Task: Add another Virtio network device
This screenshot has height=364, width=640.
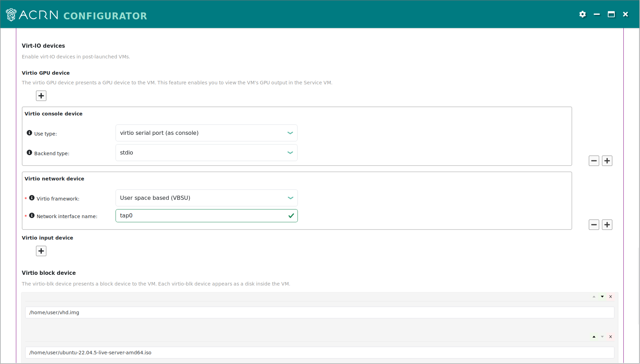Action: pyautogui.click(x=607, y=224)
